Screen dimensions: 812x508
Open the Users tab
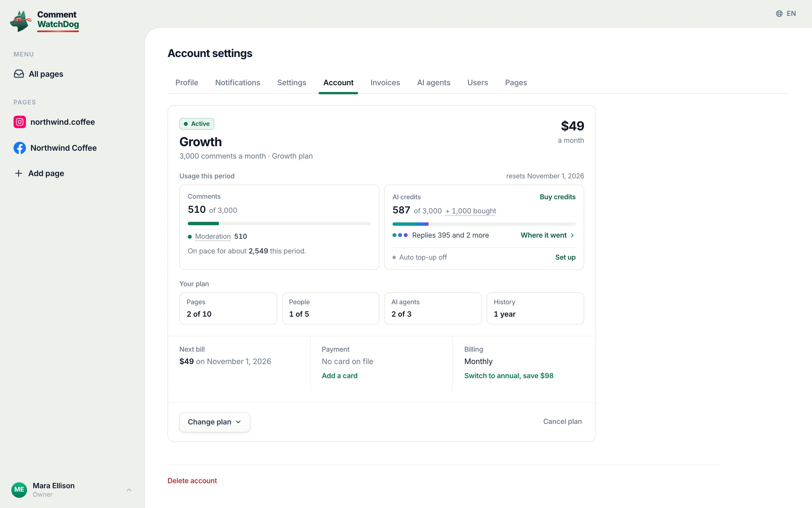click(x=477, y=83)
